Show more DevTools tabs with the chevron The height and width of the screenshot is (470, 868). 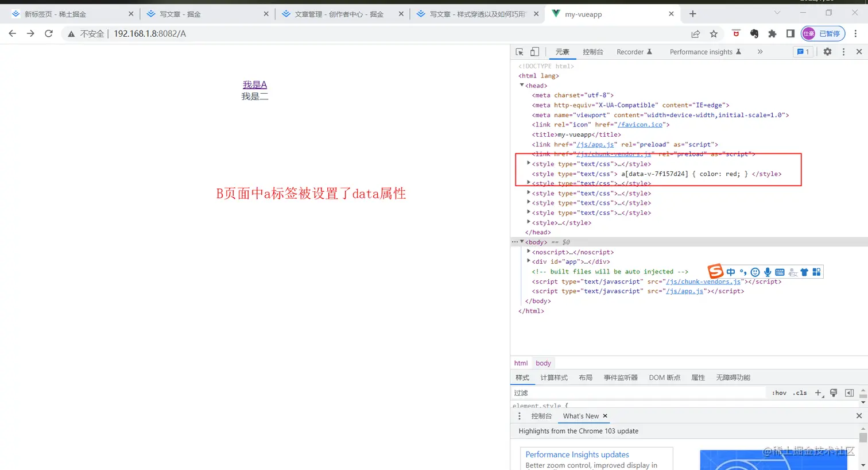pyautogui.click(x=760, y=52)
